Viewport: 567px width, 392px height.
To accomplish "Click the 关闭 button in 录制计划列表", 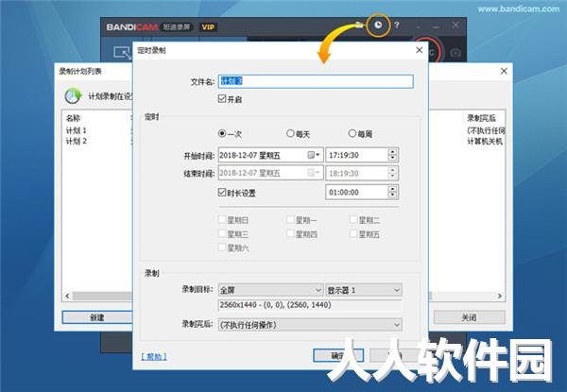I will click(469, 317).
